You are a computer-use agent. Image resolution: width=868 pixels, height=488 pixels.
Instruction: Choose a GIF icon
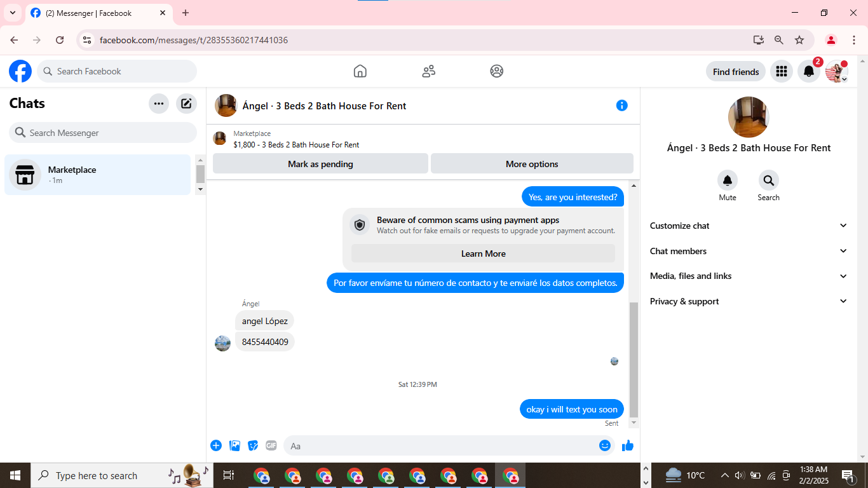click(x=271, y=445)
